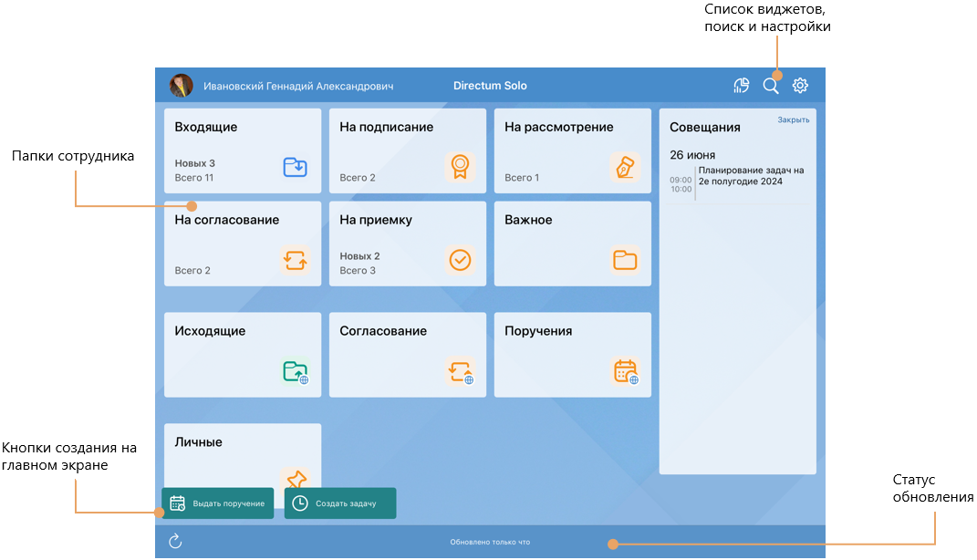Image resolution: width=977 pixels, height=560 pixels.
Task: Click the user avatar photo
Action: click(x=182, y=86)
